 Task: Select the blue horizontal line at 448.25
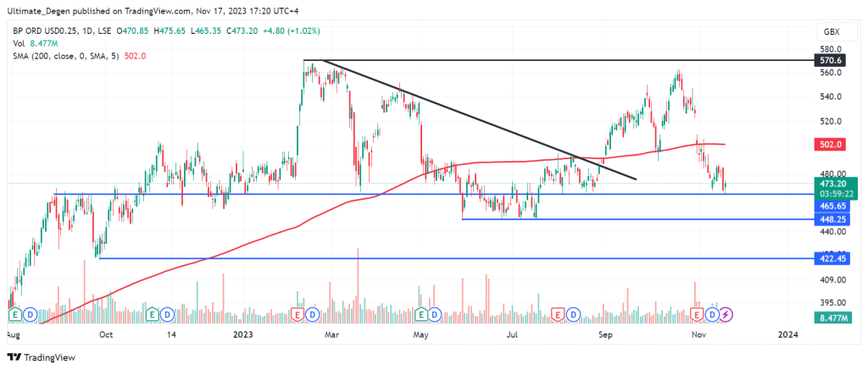(x=637, y=219)
